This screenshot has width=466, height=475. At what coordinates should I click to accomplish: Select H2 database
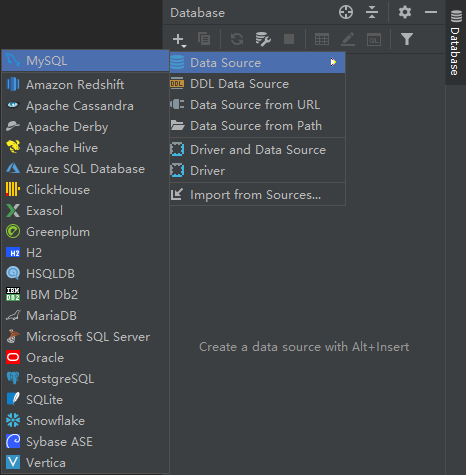pos(86,253)
